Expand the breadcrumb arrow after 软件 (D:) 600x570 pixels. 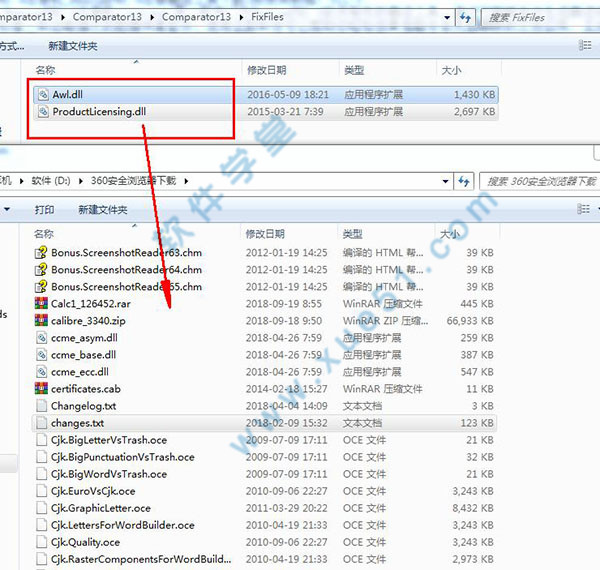click(x=84, y=180)
